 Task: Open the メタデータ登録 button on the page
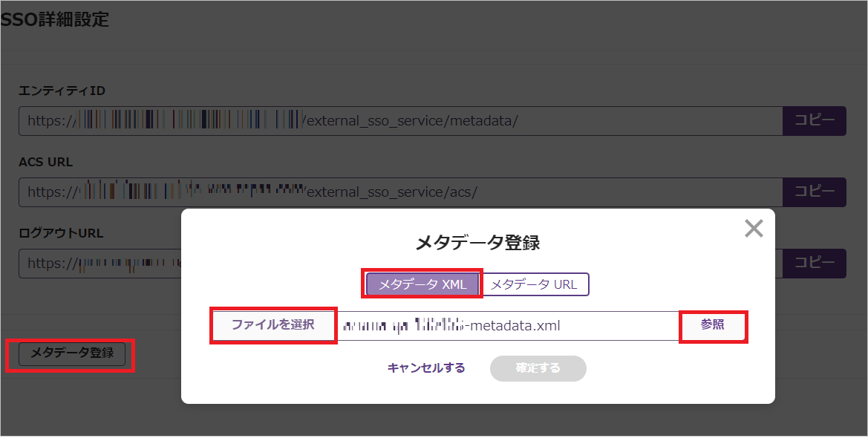72,353
